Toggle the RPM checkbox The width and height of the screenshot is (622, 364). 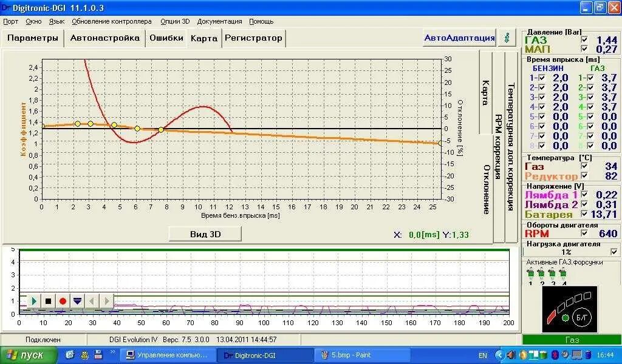(584, 233)
